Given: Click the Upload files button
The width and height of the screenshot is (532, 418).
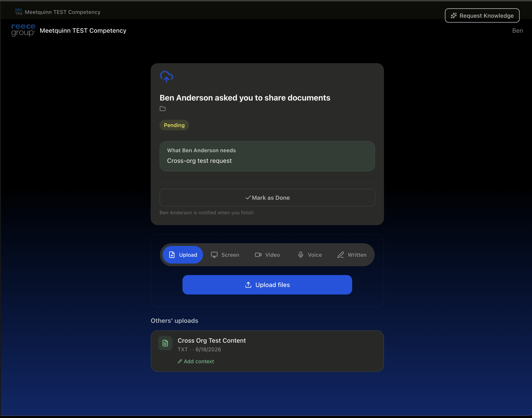Looking at the screenshot, I should pyautogui.click(x=267, y=285).
